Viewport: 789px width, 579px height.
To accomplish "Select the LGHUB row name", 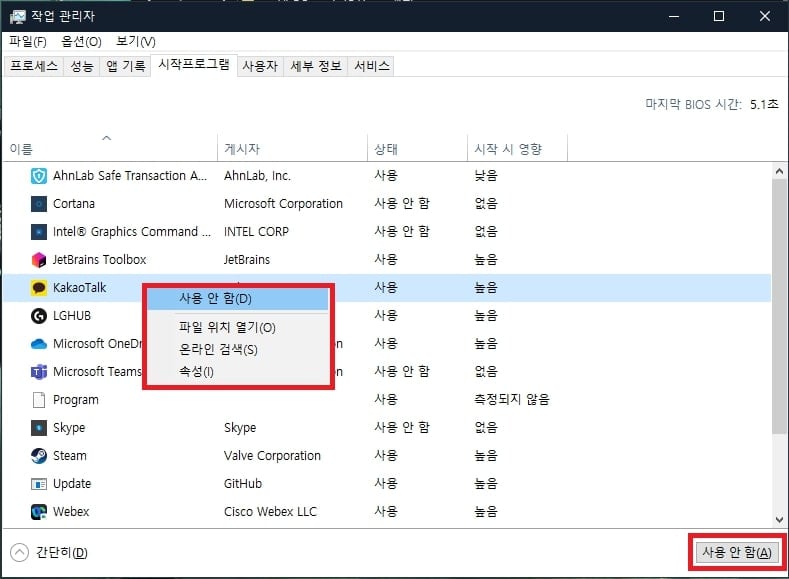I will tap(72, 316).
